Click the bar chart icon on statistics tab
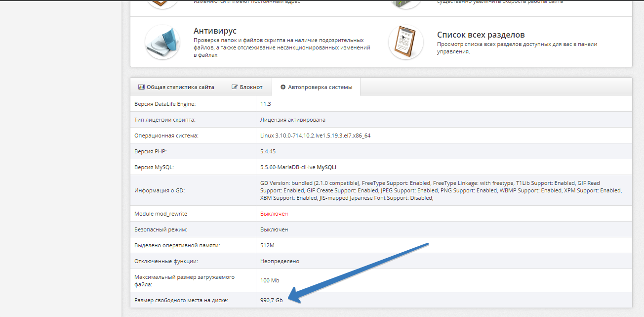644x317 pixels. (x=141, y=87)
